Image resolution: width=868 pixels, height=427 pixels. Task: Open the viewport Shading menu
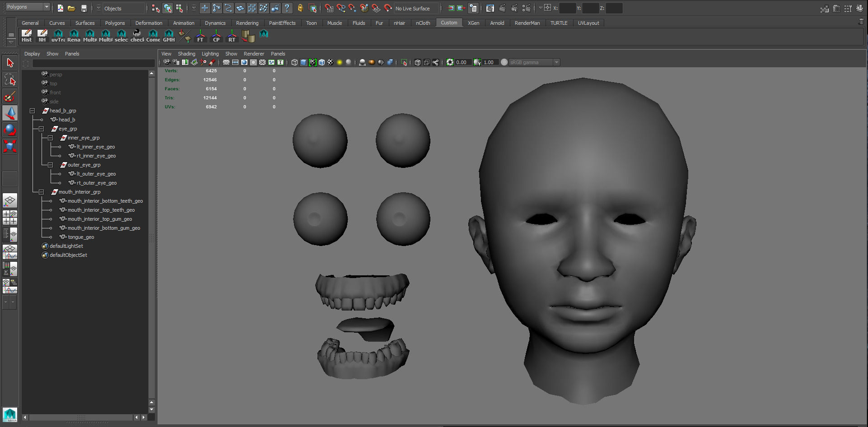pyautogui.click(x=187, y=54)
